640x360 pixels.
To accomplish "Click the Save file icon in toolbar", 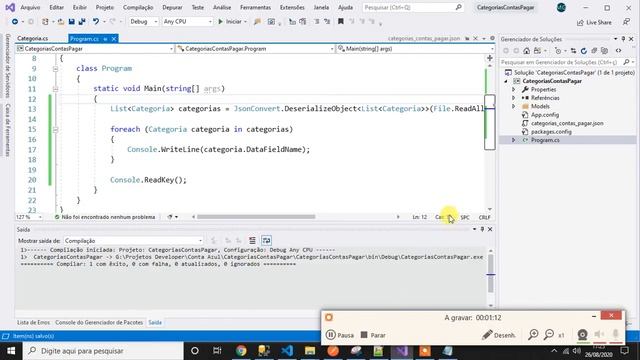I will 71,22.
